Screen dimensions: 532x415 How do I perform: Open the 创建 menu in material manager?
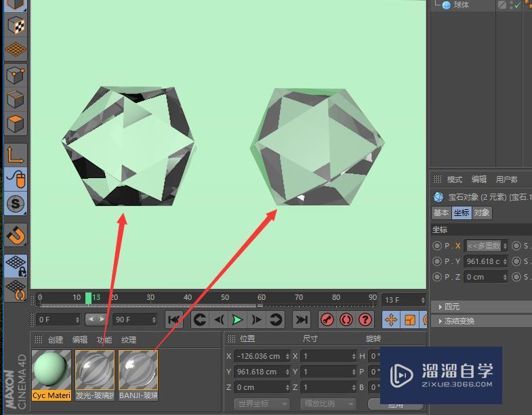[x=56, y=340]
